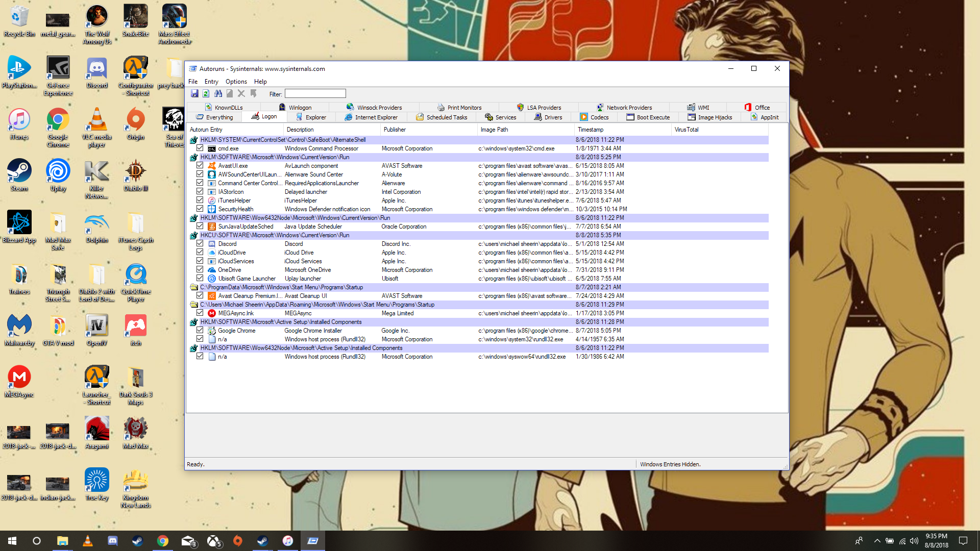Disable the MEGAsync.lnk startup checkbox

(x=200, y=313)
